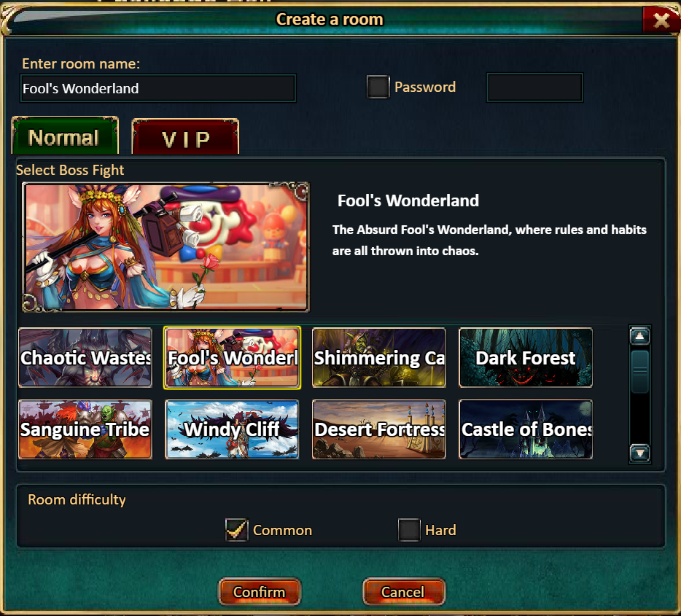The height and width of the screenshot is (616, 681).
Task: Click the room name input field
Action: coord(158,88)
